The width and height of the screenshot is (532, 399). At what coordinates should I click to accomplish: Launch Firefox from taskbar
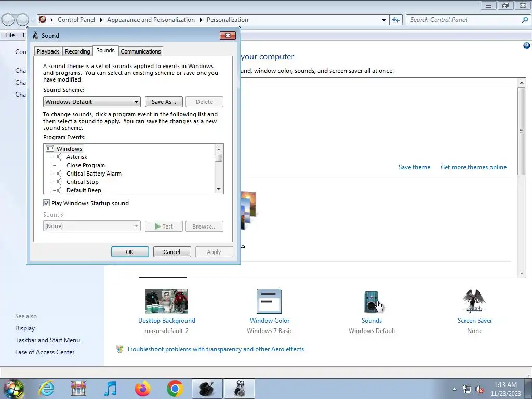pos(142,389)
